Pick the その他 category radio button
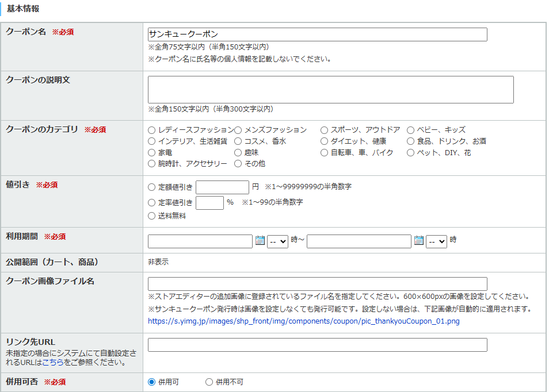The width and height of the screenshot is (549, 392). [238, 164]
